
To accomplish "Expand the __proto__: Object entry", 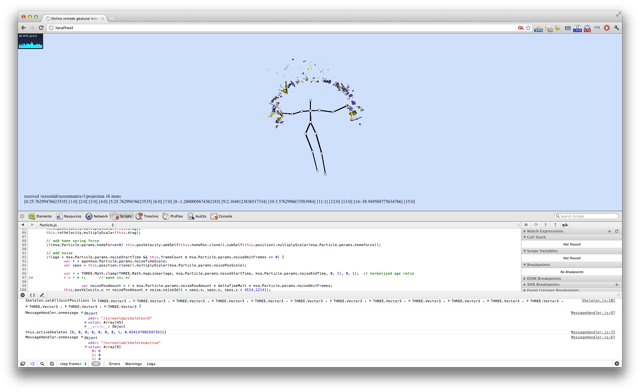I will (x=105, y=327).
